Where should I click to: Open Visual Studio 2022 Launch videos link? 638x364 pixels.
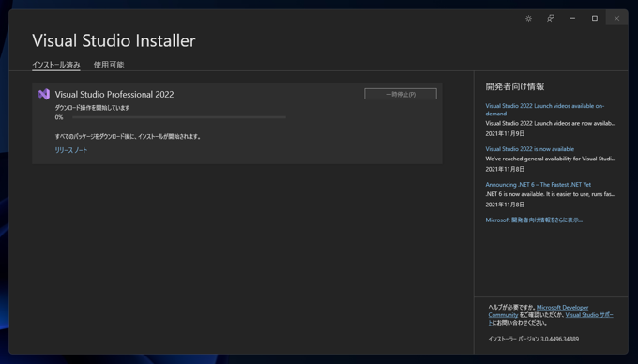coord(544,110)
